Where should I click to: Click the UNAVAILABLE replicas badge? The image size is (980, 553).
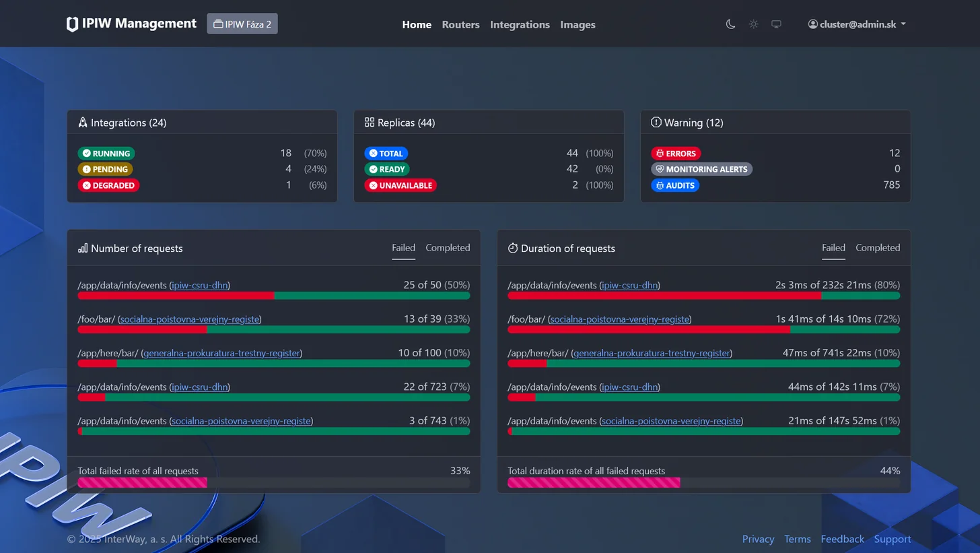(x=400, y=185)
